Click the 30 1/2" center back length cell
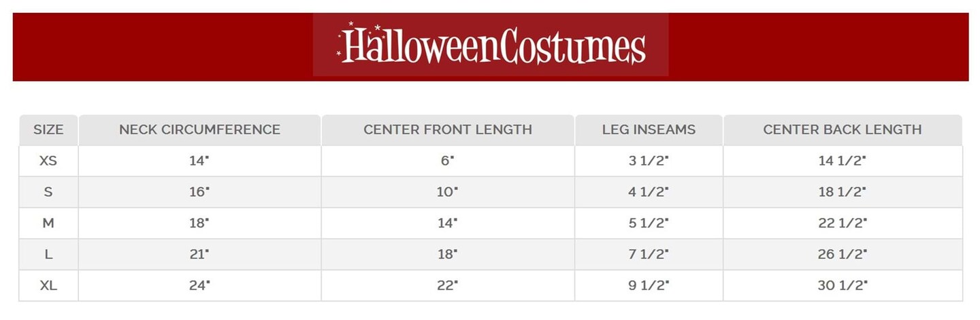The image size is (980, 320). click(842, 286)
